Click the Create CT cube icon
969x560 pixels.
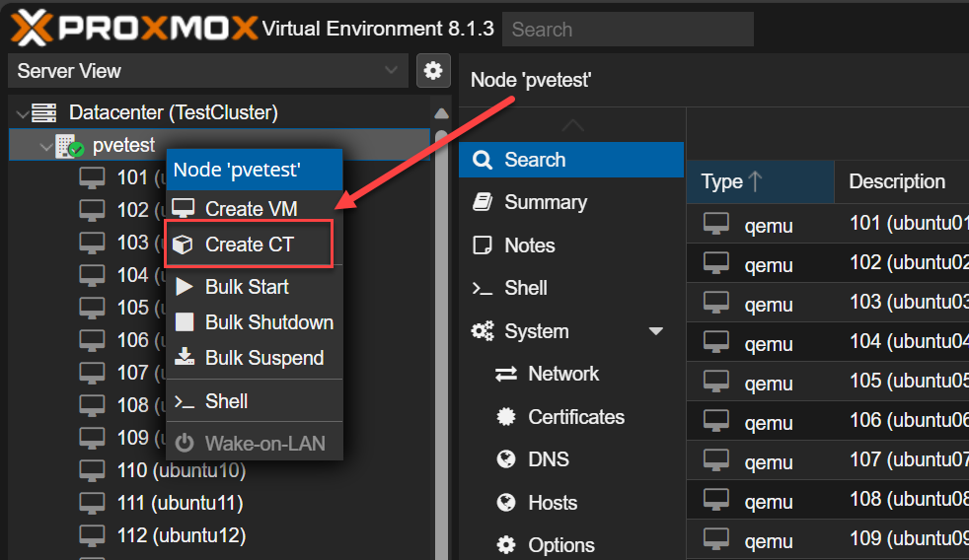click(x=183, y=245)
